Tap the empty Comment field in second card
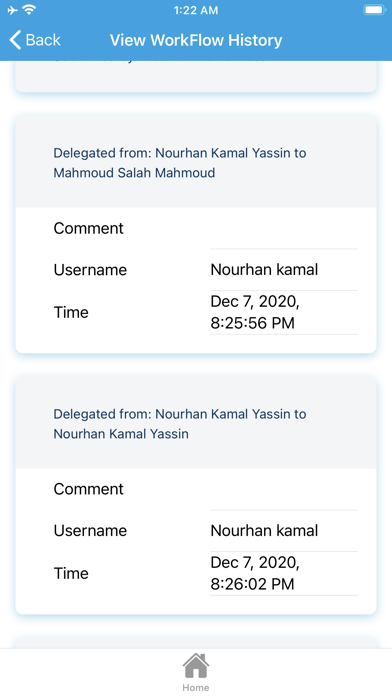 point(284,489)
